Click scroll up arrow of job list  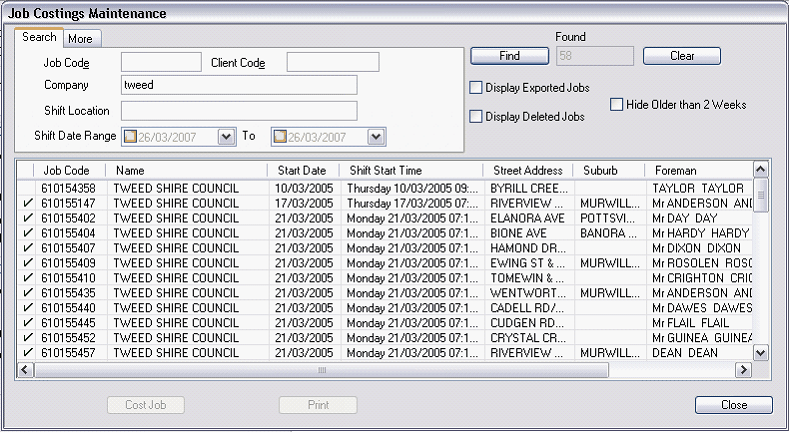760,170
